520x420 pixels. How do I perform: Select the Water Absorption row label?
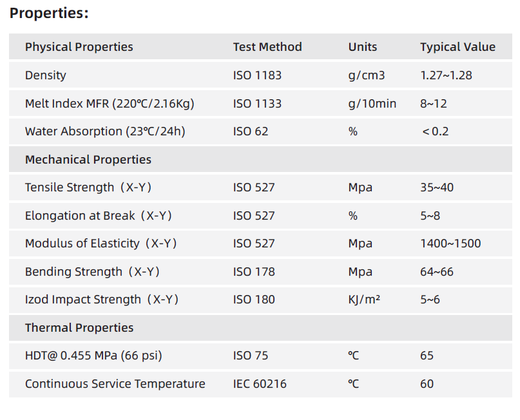(105, 131)
